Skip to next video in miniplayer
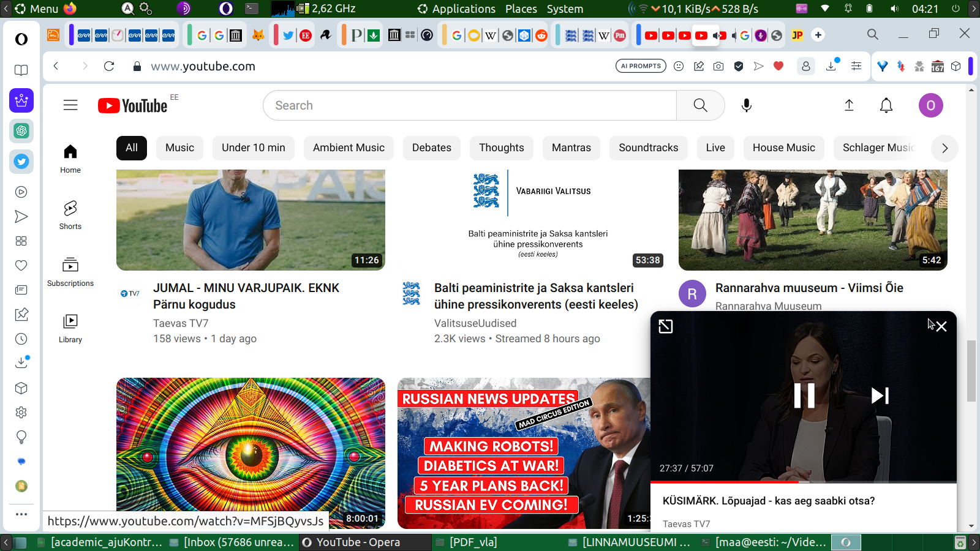The height and width of the screenshot is (551, 980). pyautogui.click(x=880, y=395)
